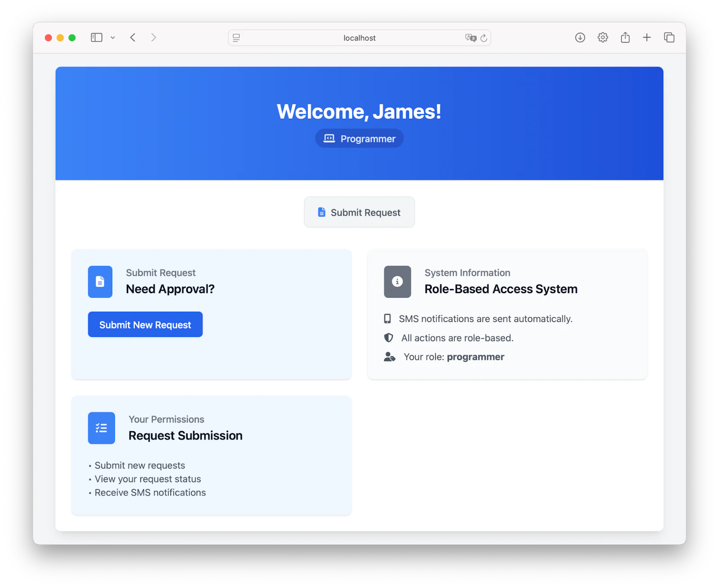Viewport: 719px width, 588px height.
Task: Open Safari downloads
Action: (580, 37)
